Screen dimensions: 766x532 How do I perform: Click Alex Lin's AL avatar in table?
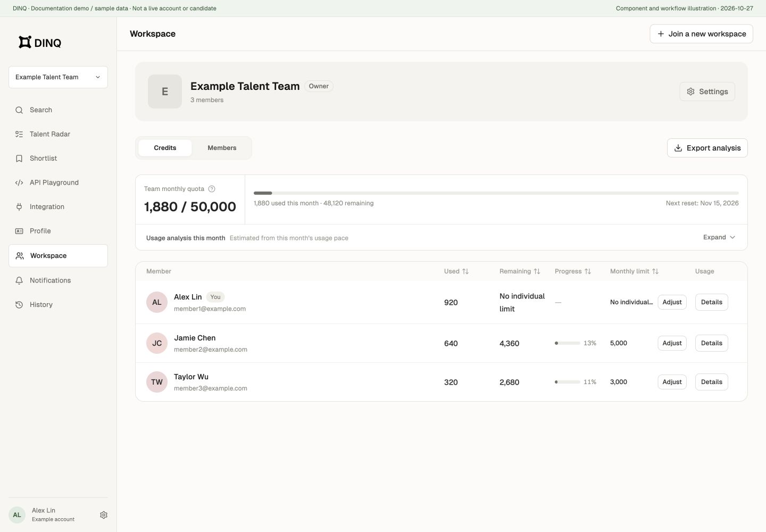(157, 302)
